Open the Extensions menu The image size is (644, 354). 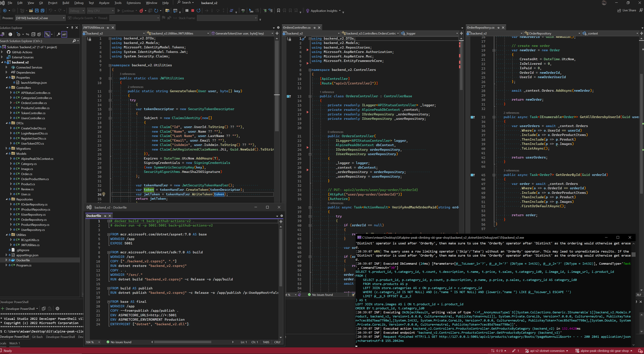point(134,3)
